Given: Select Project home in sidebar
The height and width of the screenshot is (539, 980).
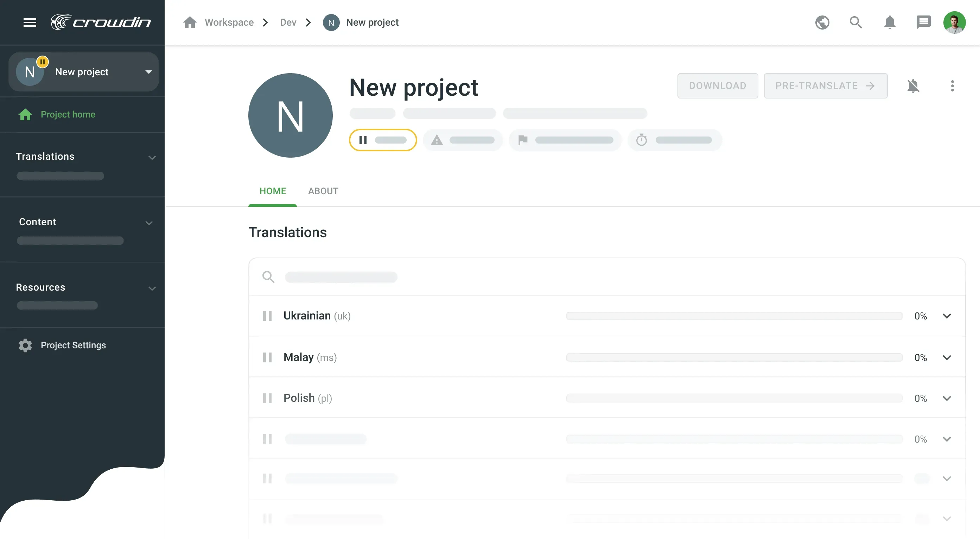Looking at the screenshot, I should (68, 114).
